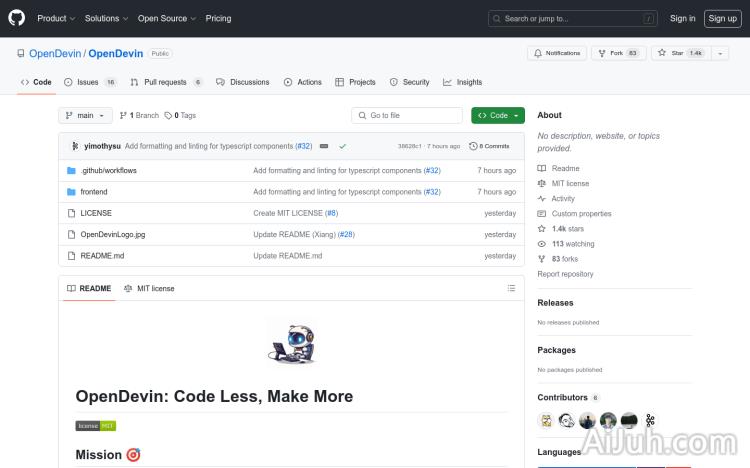Screen dimensions: 750x468
Task: Open the frontend folder
Action: click(93, 192)
